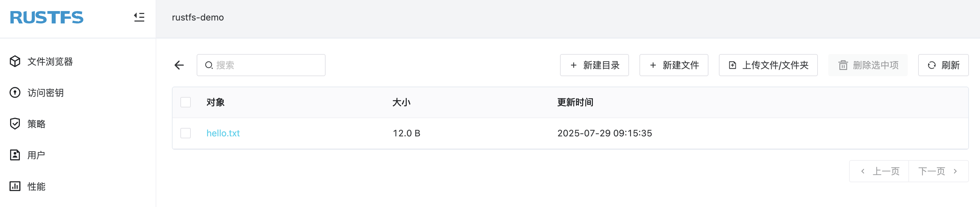
Task: Click inside the 搜索 search field
Action: [x=262, y=65]
